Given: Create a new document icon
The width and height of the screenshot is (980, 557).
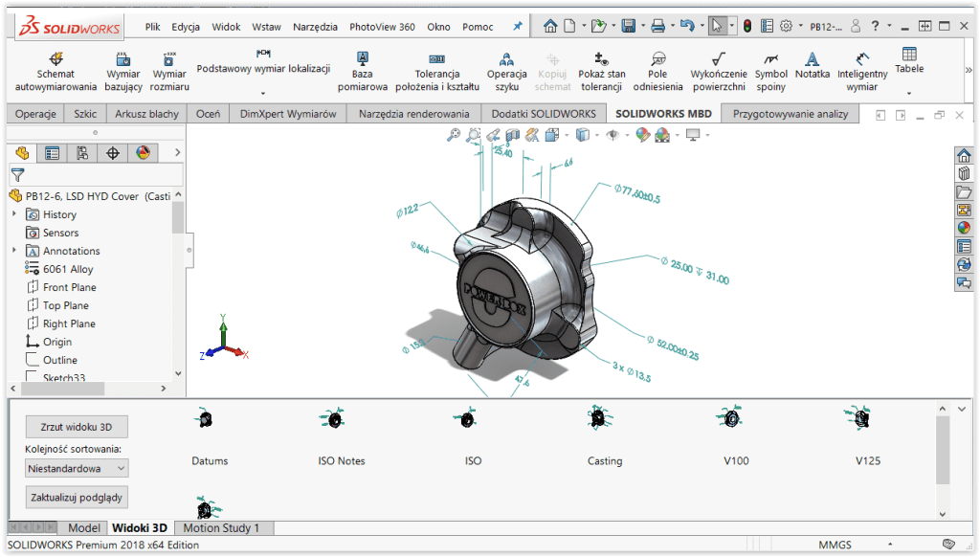Looking at the screenshot, I should 569,26.
